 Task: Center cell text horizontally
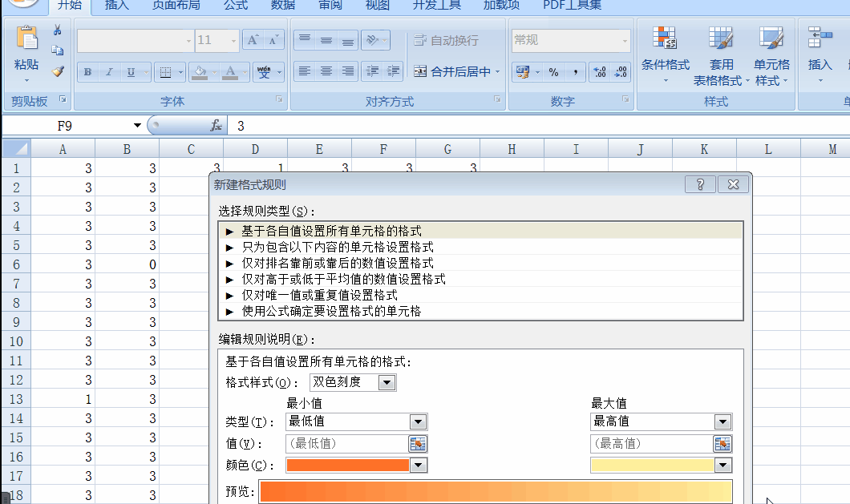[x=326, y=71]
